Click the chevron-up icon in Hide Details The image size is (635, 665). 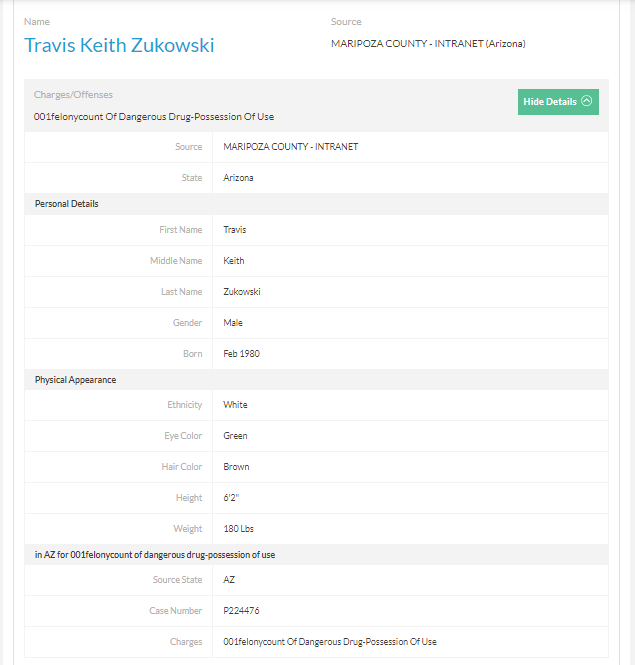[587, 101]
